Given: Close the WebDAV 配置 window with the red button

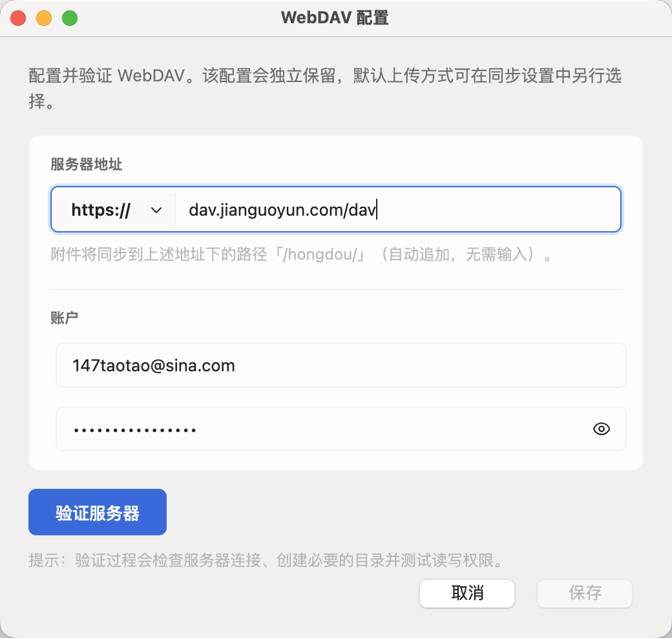Looking at the screenshot, I should tap(19, 19).
